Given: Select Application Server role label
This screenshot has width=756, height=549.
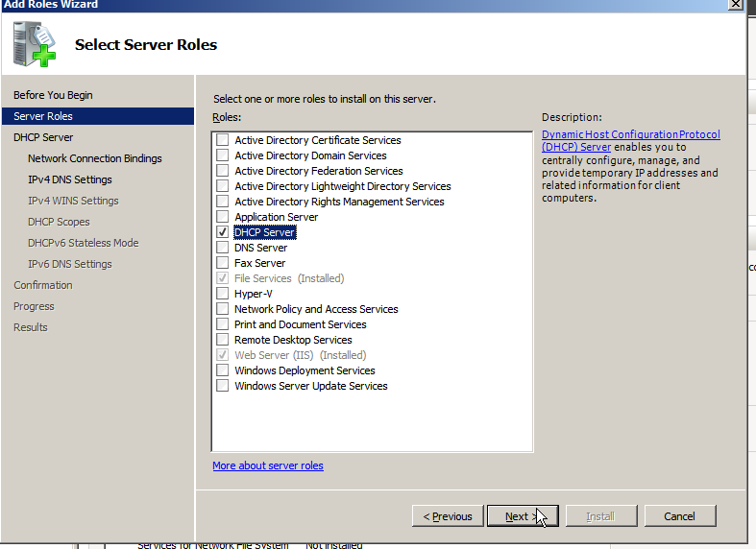Looking at the screenshot, I should pos(277,217).
